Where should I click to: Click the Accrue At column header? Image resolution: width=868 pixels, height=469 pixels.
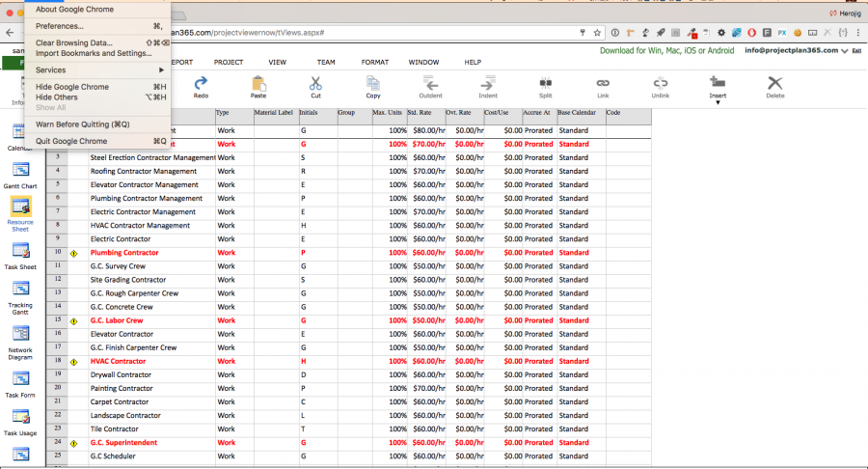pos(539,116)
